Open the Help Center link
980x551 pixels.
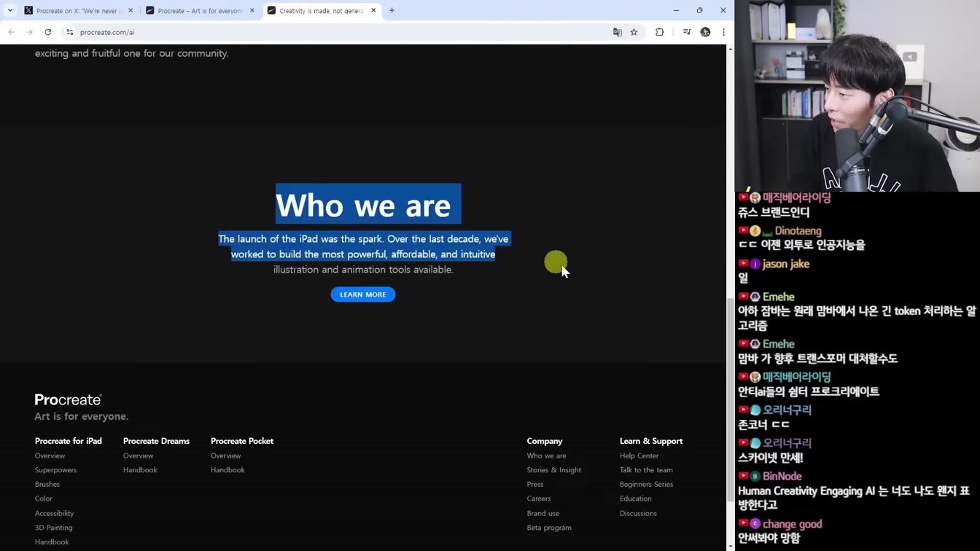[x=639, y=456]
